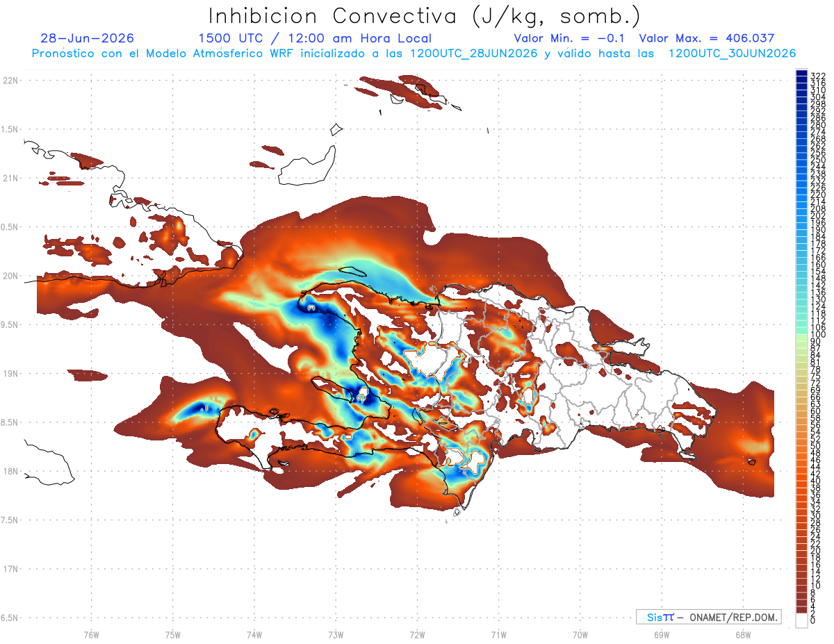Click the "72W" longitude label
Viewport: 834px width, 644px height.
(417, 634)
